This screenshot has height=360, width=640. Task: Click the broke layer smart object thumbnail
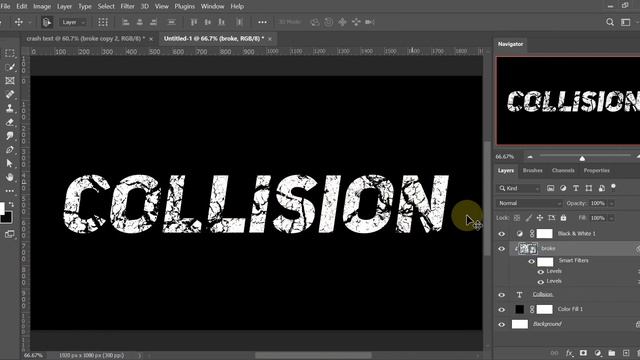point(528,248)
